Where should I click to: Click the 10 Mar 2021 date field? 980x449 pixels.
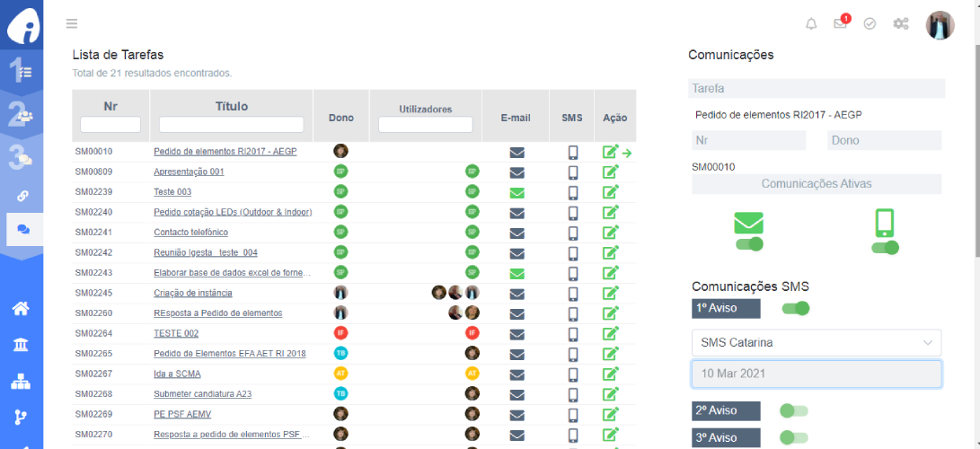click(816, 374)
